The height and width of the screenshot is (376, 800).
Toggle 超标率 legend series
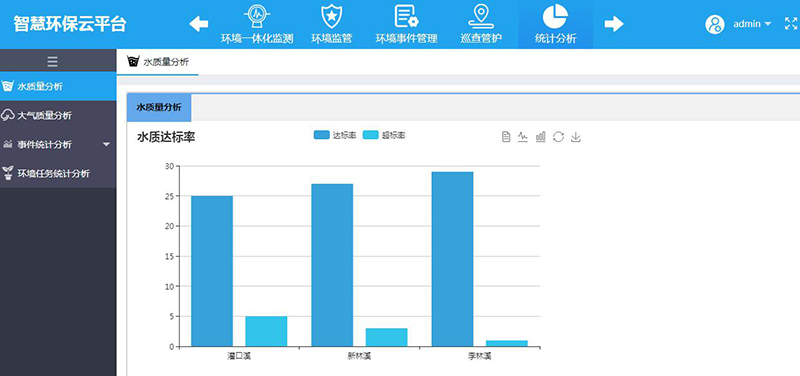click(384, 135)
